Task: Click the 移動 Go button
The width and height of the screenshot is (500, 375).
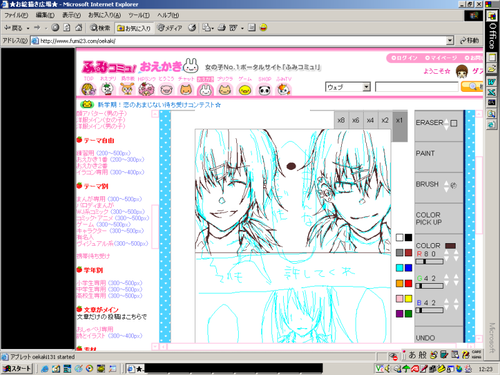Action: click(x=469, y=41)
